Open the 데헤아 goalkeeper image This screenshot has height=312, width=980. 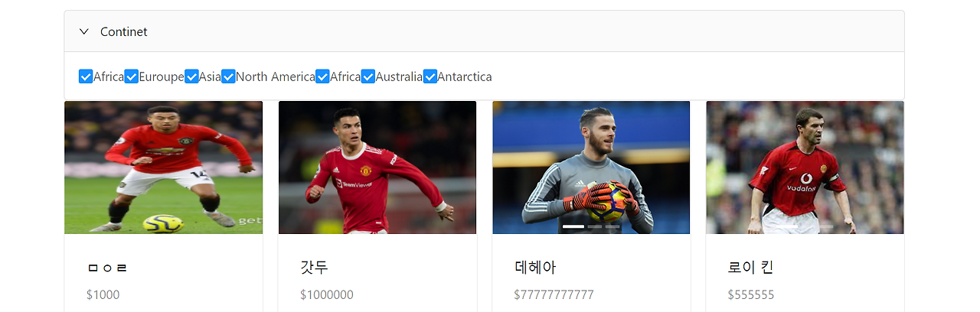[x=591, y=167]
